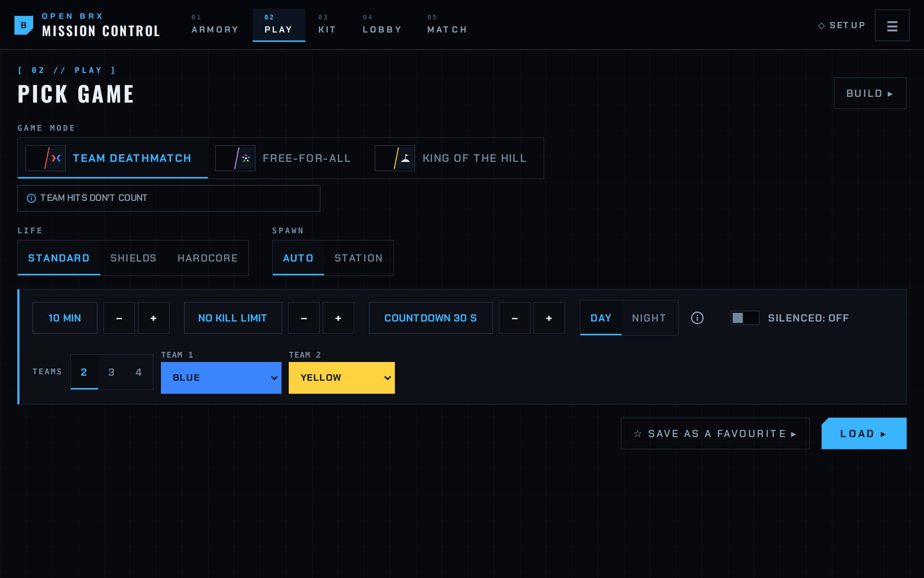Open the Match tab
924x578 pixels.
tap(447, 25)
